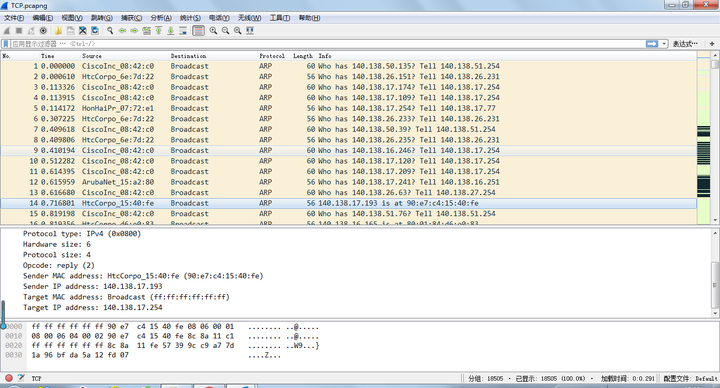The width and height of the screenshot is (720, 388).
Task: Click the save capture file icon
Action: (70, 31)
